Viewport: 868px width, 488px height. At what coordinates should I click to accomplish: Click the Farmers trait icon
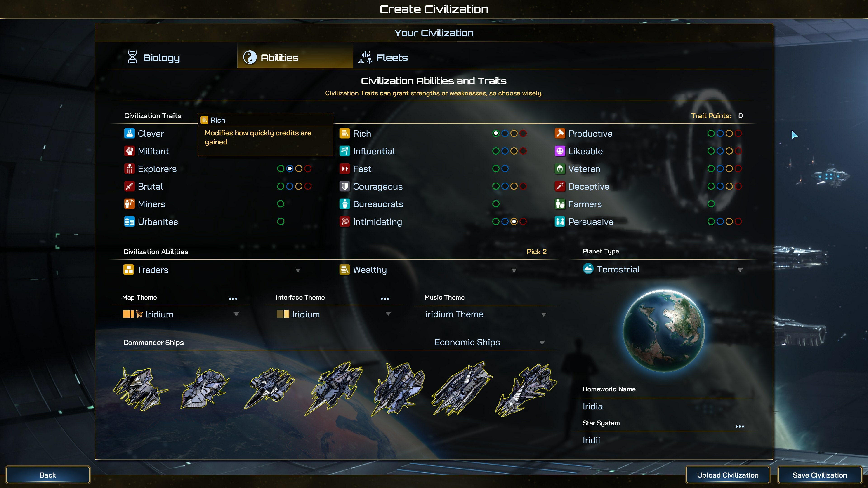click(560, 204)
